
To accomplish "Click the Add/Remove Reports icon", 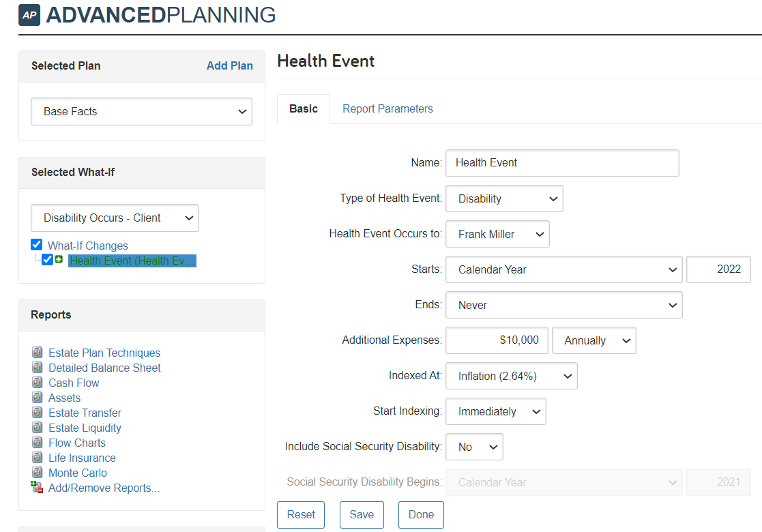I will pyautogui.click(x=37, y=487).
